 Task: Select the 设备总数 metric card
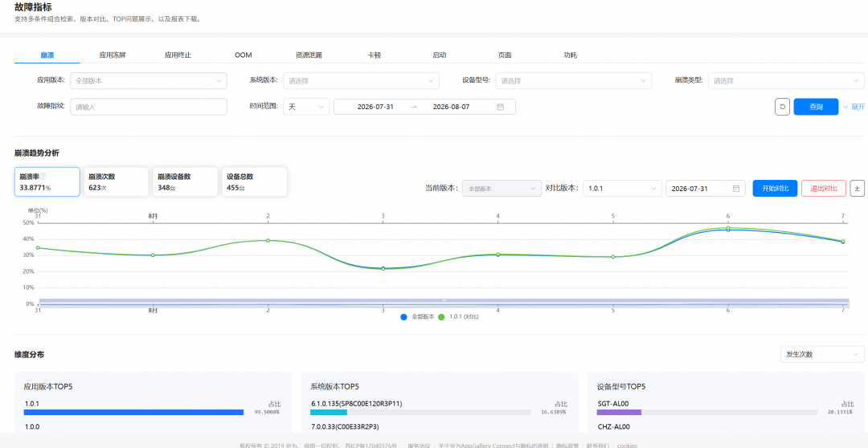pyautogui.click(x=254, y=182)
